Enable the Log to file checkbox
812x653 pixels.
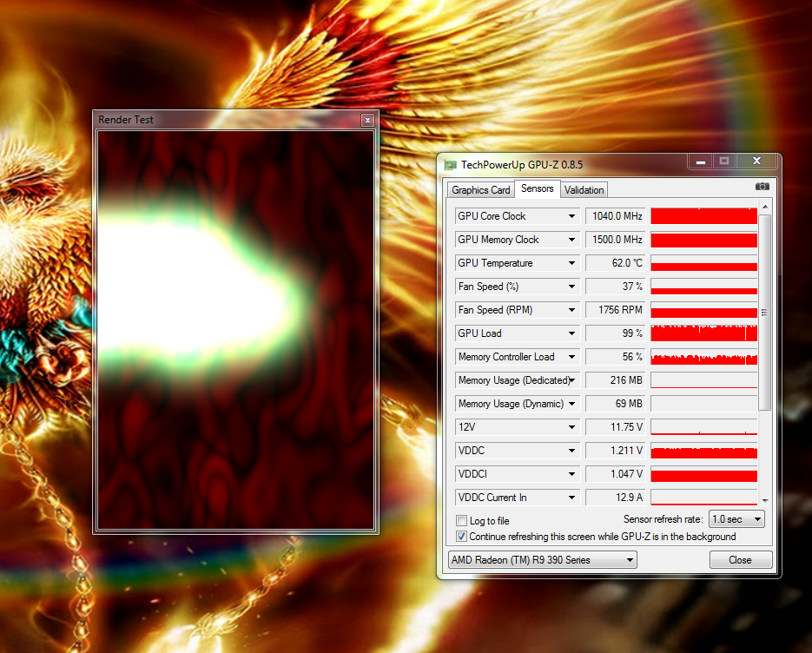tap(461, 520)
